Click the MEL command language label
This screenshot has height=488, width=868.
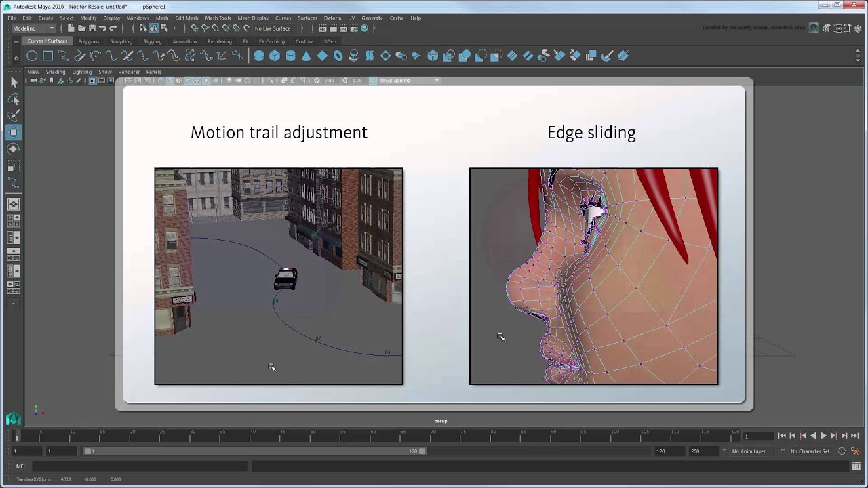tap(21, 466)
